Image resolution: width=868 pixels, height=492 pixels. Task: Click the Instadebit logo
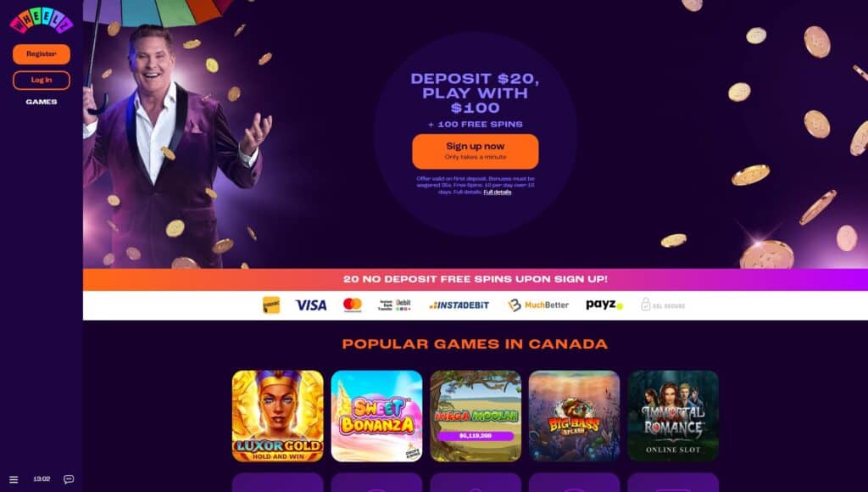[459, 305]
